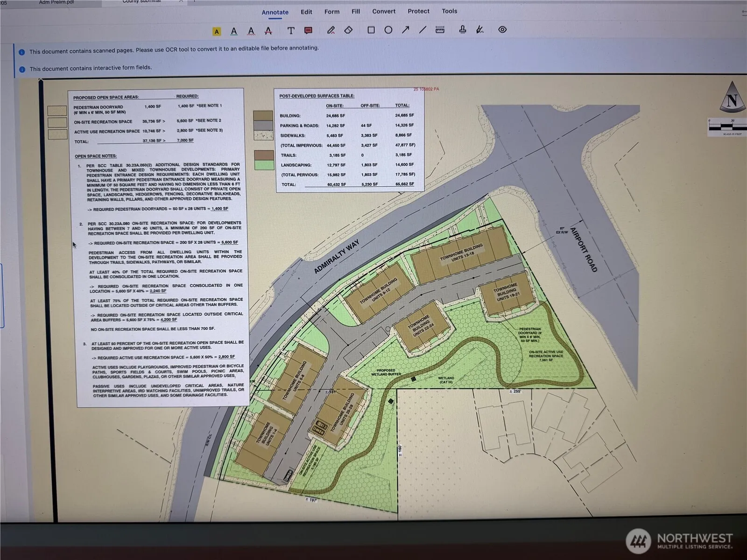Pick the Squiggly underline tool
This screenshot has height=560, width=747.
(x=251, y=31)
